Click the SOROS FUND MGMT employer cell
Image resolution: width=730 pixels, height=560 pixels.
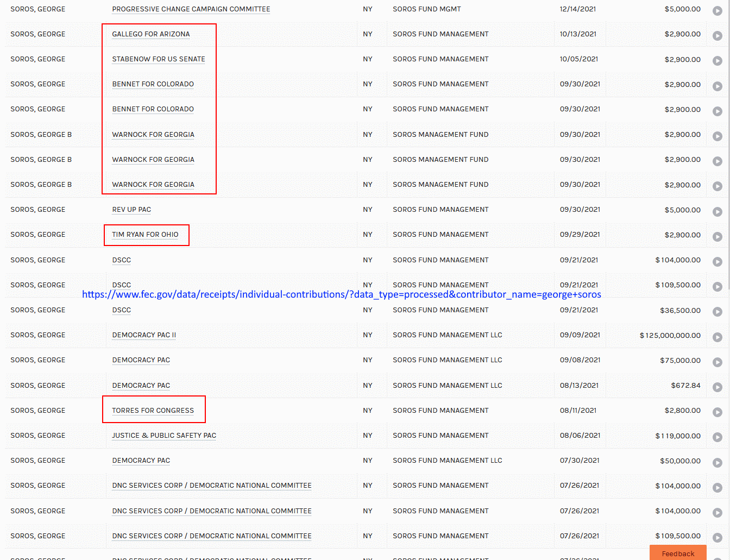(x=427, y=9)
